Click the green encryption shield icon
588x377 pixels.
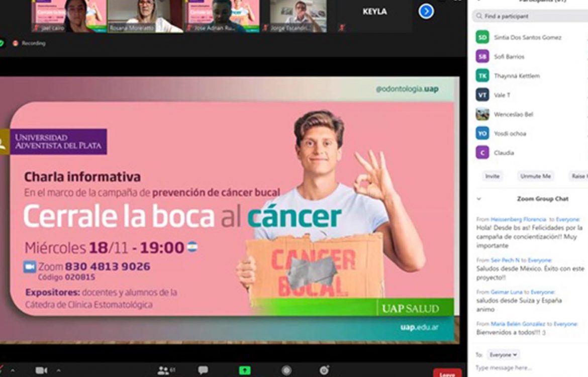[x=2, y=43]
